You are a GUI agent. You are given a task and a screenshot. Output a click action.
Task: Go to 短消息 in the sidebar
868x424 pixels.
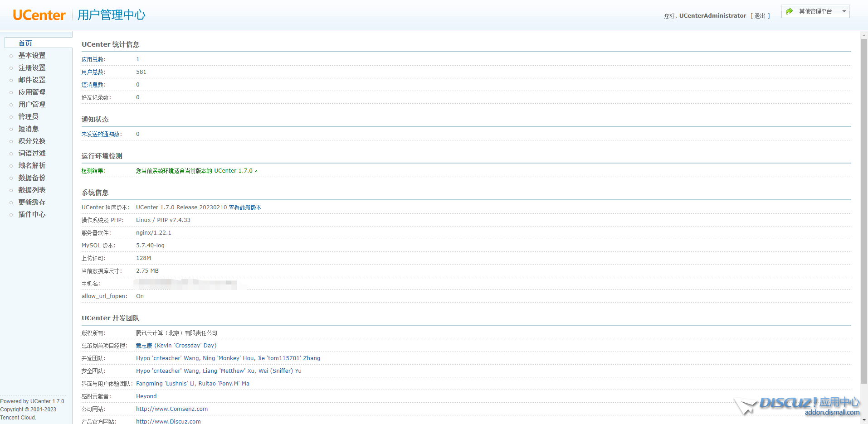point(29,129)
